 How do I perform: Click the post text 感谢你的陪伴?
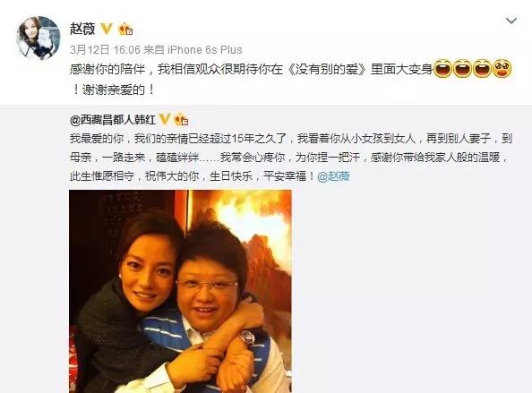tap(107, 69)
